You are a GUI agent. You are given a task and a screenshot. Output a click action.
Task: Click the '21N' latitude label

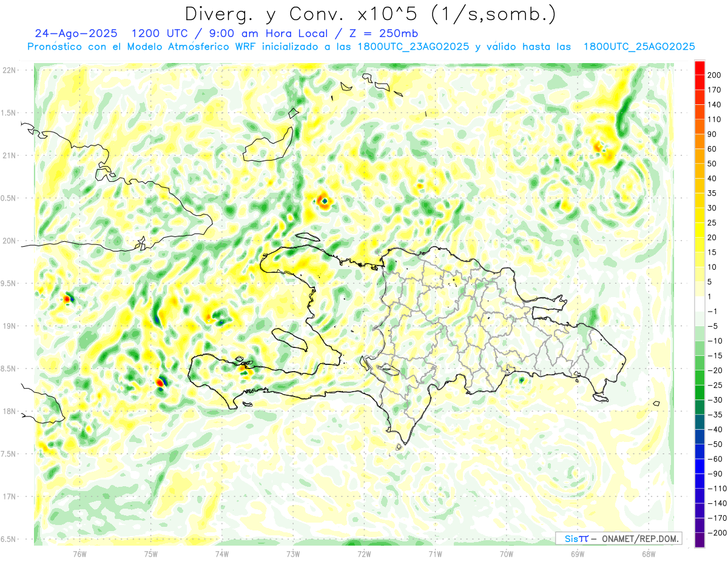pos(9,155)
